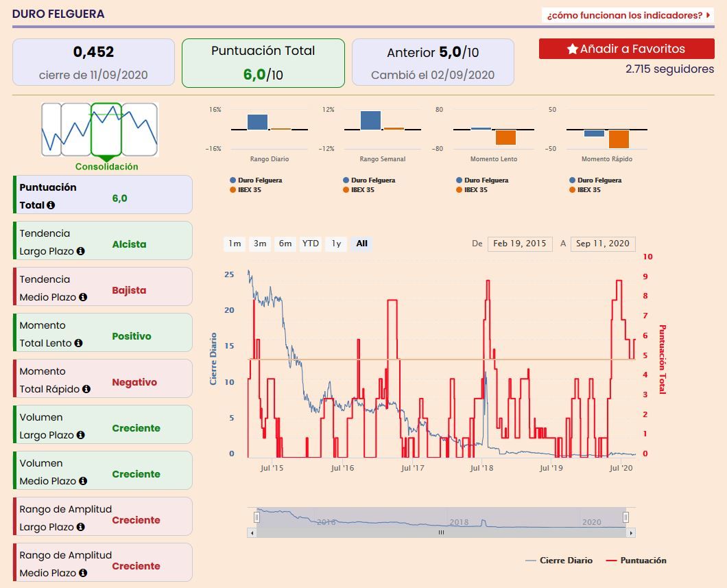Click right handle of chart navigator

[625, 517]
